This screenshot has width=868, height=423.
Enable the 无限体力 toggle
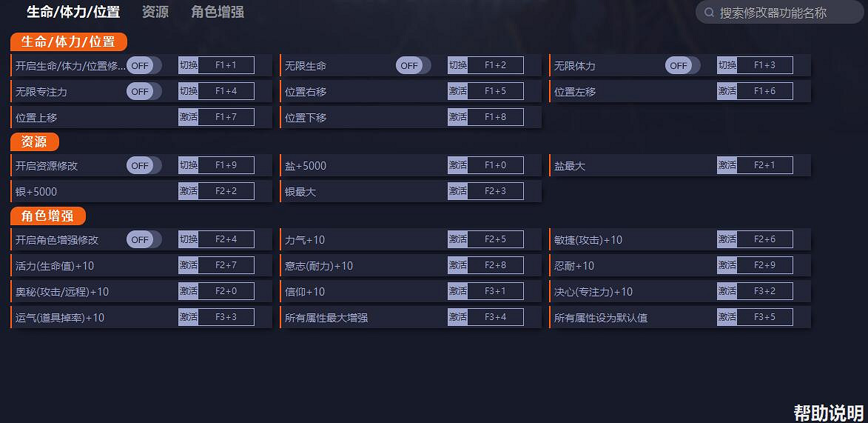pyautogui.click(x=682, y=65)
